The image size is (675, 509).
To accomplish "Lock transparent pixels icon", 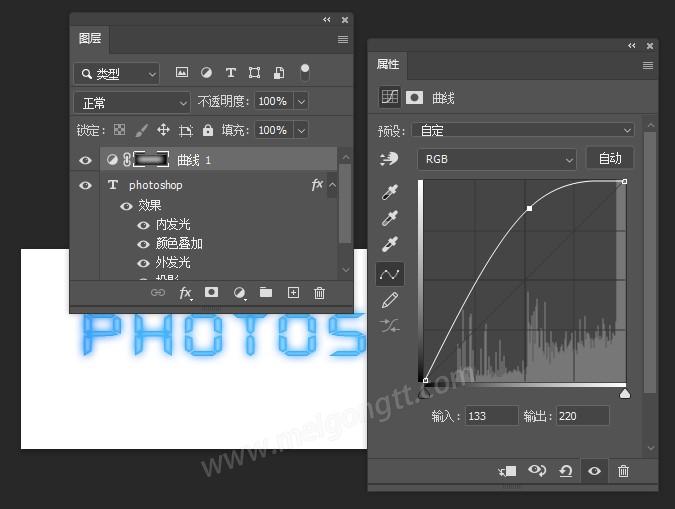I will [119, 130].
